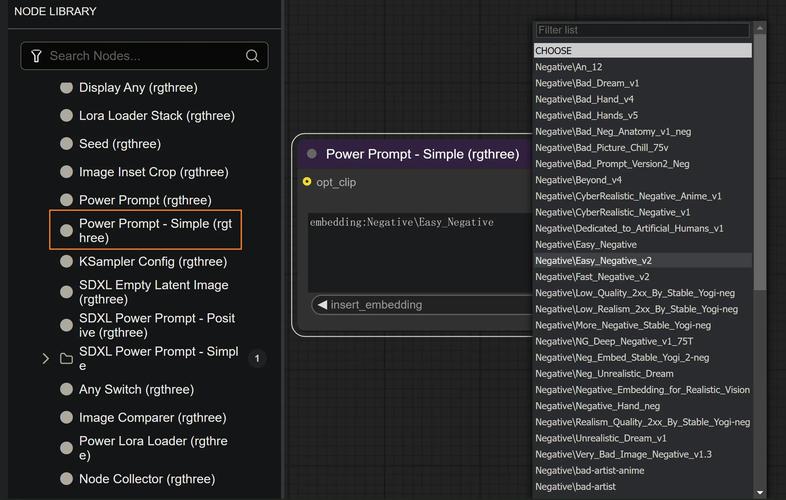786x500 pixels.
Task: Click the left arrow on insert_embedding
Action: pyautogui.click(x=322, y=305)
